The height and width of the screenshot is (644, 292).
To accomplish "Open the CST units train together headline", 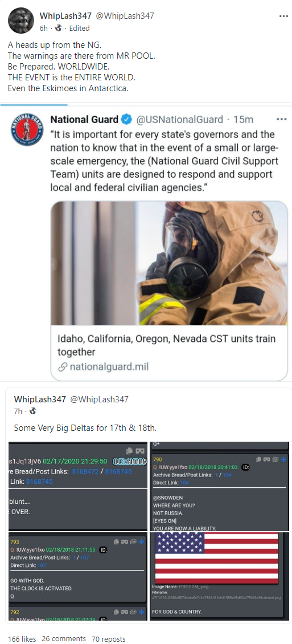I will (166, 345).
